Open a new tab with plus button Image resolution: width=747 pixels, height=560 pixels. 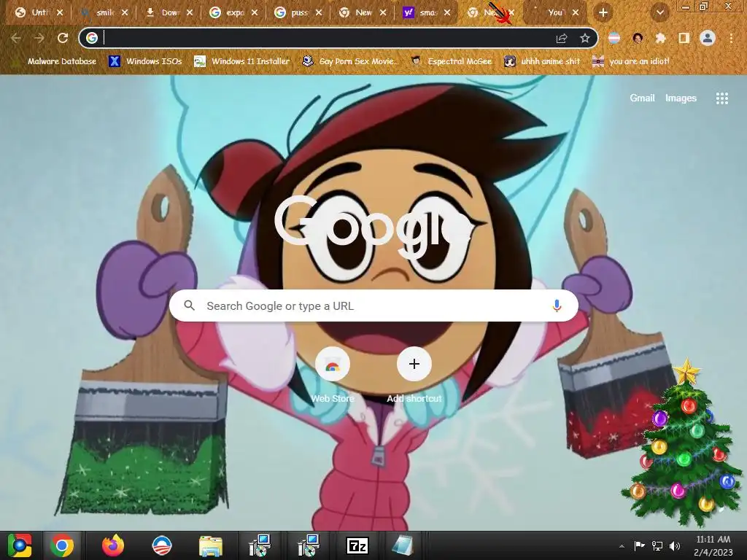click(x=603, y=13)
